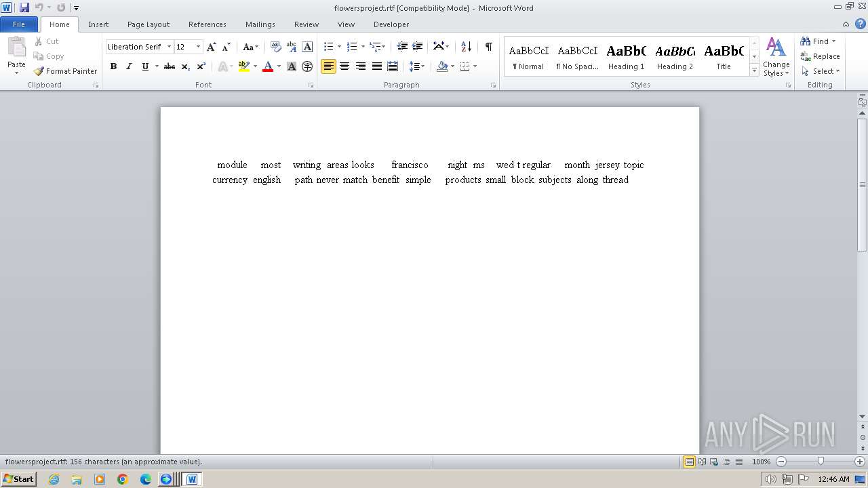Toggle Strikethrough formatting
Image resolution: width=868 pixels, height=488 pixels.
(x=170, y=66)
